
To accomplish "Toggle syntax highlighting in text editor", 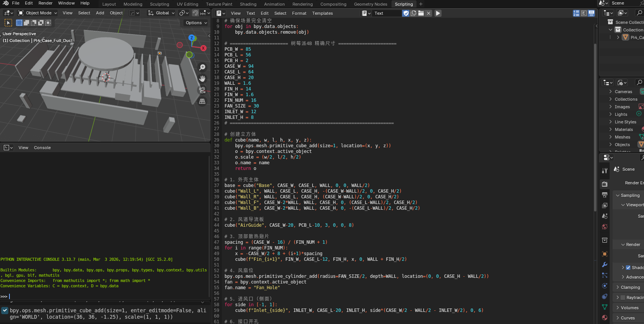I will click(x=591, y=13).
